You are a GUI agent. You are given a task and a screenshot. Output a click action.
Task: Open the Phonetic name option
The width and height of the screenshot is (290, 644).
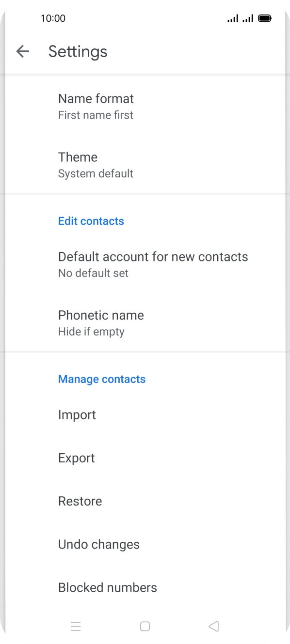tap(145, 323)
